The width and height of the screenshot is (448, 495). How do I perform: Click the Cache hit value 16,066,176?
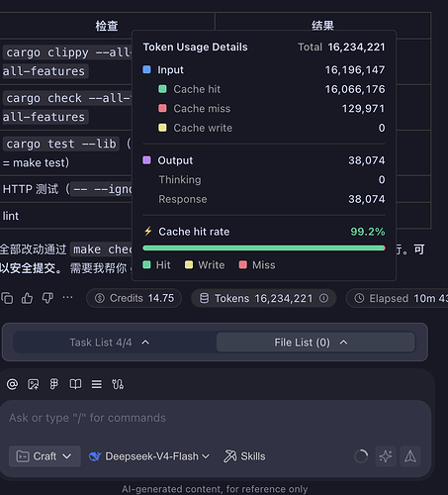[355, 89]
